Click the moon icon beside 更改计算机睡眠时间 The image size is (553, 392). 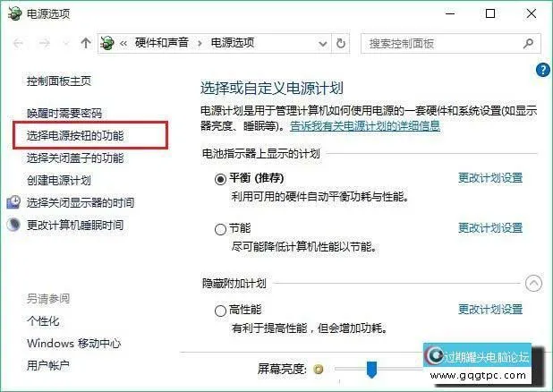point(13,225)
